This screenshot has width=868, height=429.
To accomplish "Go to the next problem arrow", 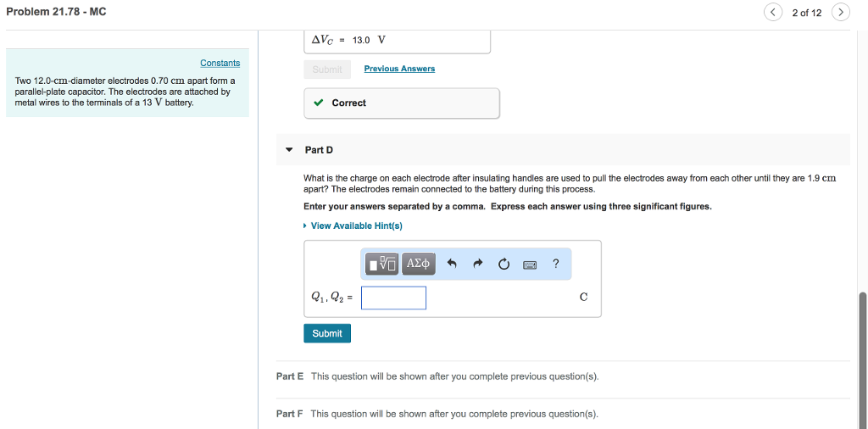I will point(841,12).
